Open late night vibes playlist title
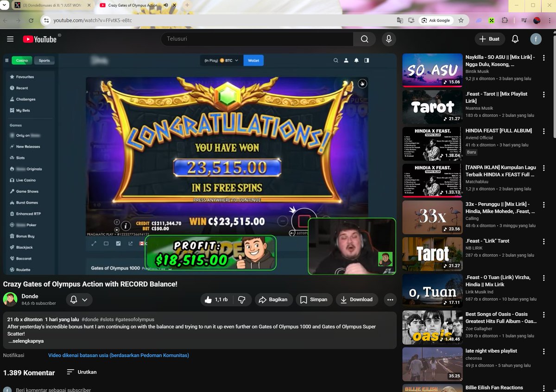The width and height of the screenshot is (556, 392). (x=491, y=351)
